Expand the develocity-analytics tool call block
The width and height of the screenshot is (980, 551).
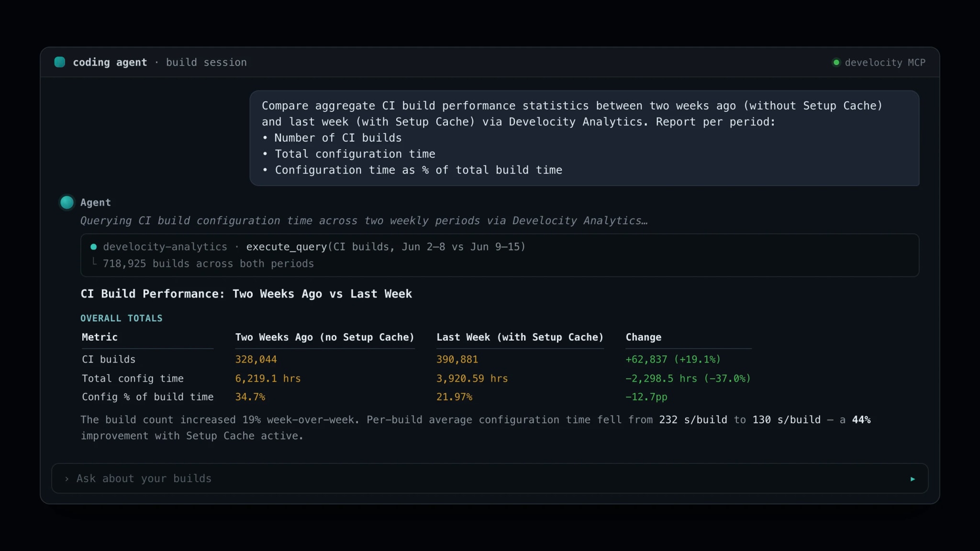[500, 255]
